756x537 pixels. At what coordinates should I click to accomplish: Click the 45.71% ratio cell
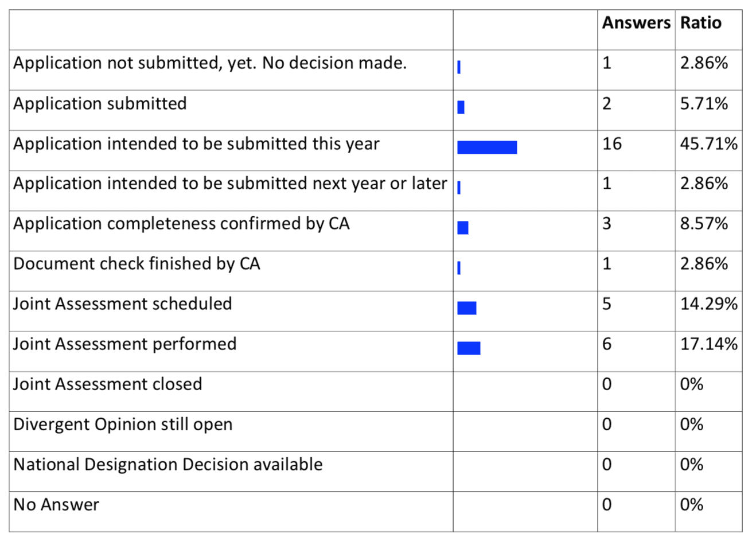point(709,143)
